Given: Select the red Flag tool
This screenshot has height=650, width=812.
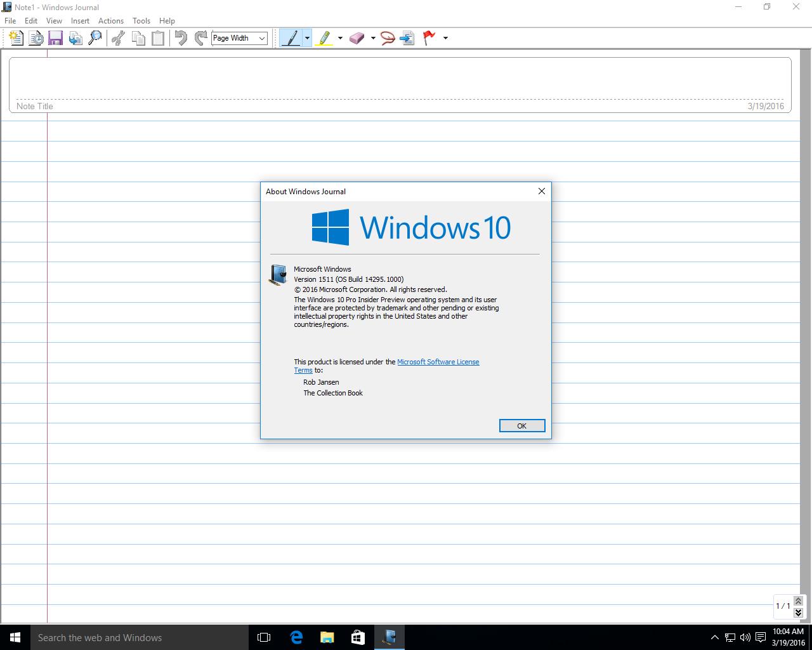Looking at the screenshot, I should point(429,38).
